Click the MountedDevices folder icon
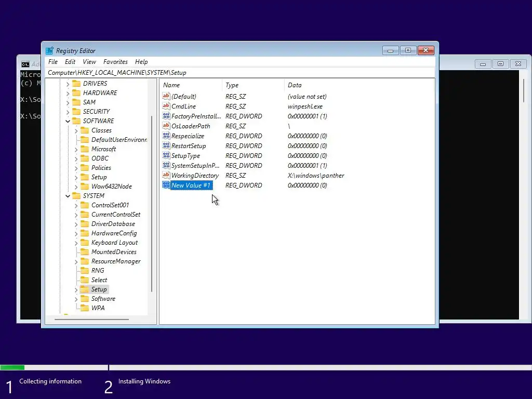Screen dimensions: 532x399 (85, 252)
